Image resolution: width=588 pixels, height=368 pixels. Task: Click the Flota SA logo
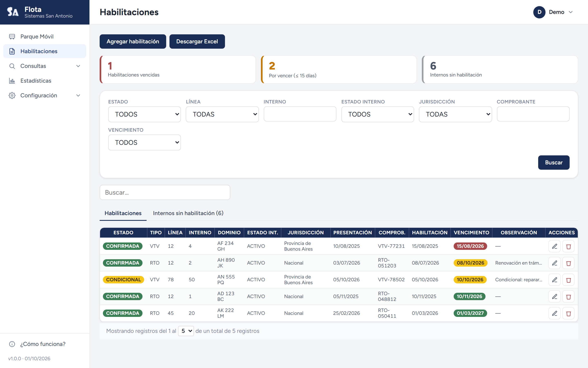pyautogui.click(x=13, y=12)
